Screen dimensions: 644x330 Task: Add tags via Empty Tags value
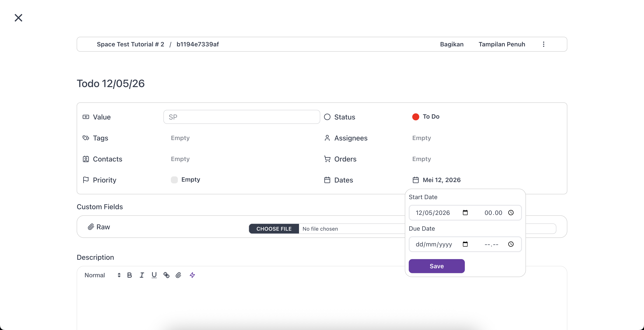180,138
